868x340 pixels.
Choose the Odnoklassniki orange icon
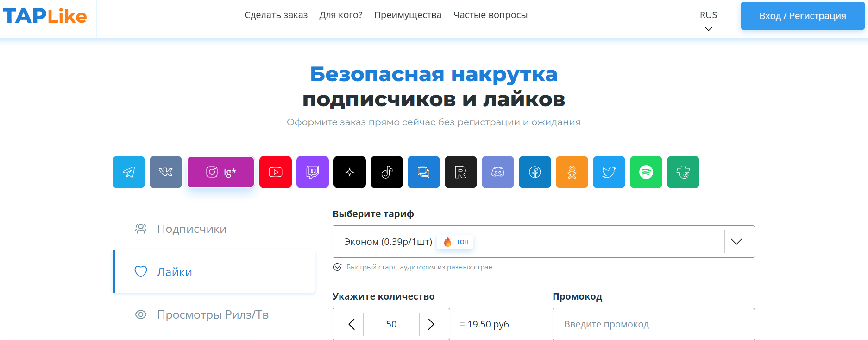pyautogui.click(x=572, y=172)
